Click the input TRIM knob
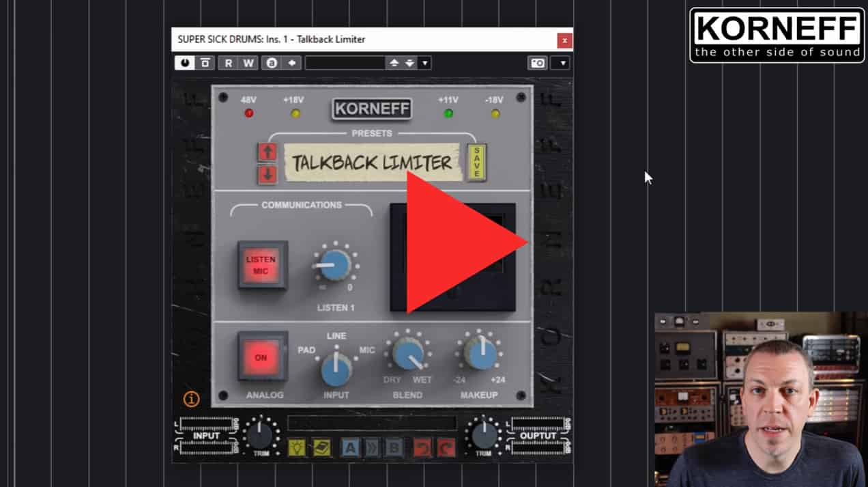This screenshot has height=487, width=868. coord(259,434)
